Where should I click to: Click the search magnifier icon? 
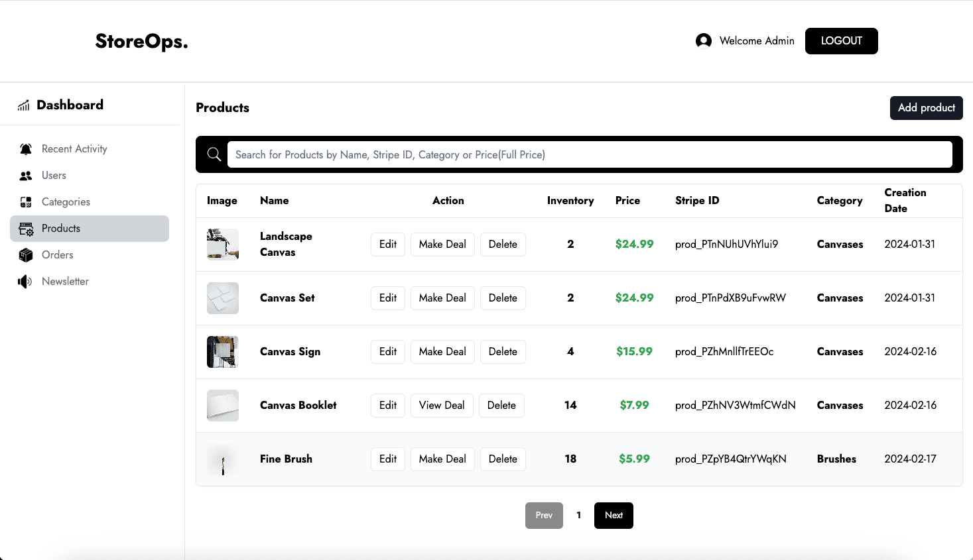click(x=214, y=154)
